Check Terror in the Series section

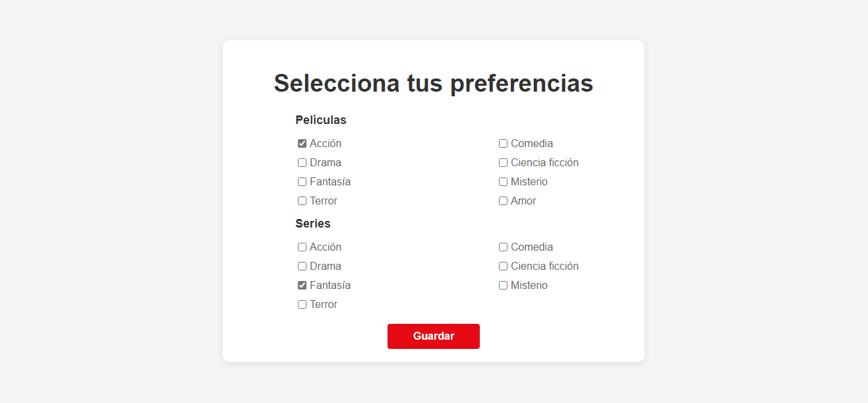(x=302, y=304)
